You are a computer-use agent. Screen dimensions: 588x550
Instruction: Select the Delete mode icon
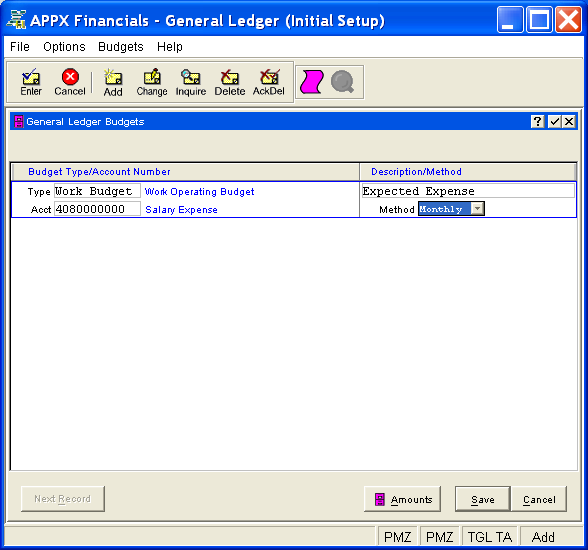(x=230, y=82)
